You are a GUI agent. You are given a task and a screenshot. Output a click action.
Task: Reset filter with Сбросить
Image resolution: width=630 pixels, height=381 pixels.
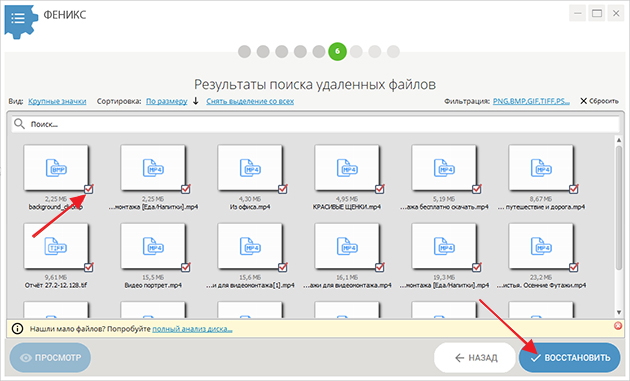tap(599, 101)
